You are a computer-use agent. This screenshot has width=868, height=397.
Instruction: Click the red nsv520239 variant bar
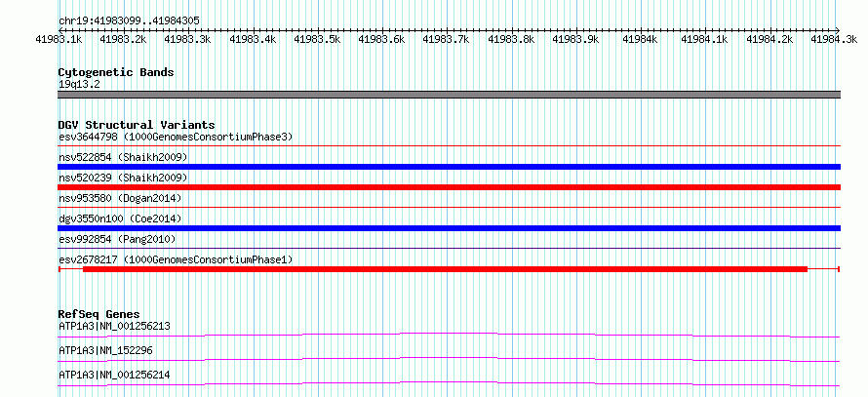450,187
